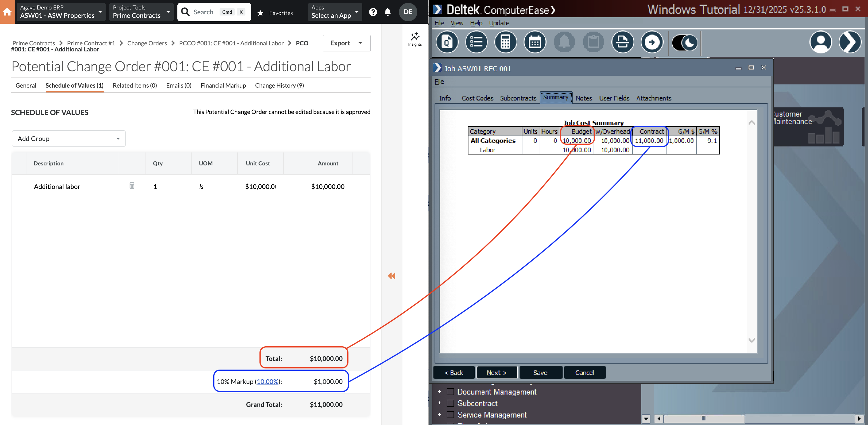Open the Update menu in the job window

499,23
